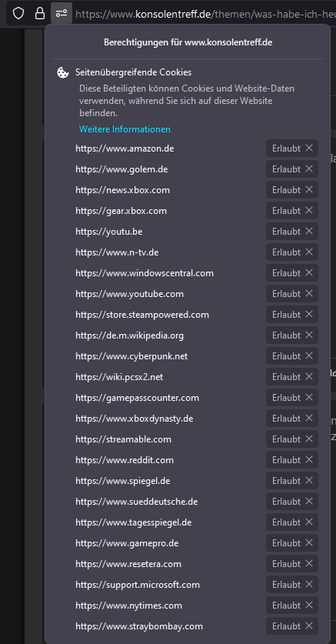Click the cookie icon beside Seitenübergreifende Cookies

[62, 72]
